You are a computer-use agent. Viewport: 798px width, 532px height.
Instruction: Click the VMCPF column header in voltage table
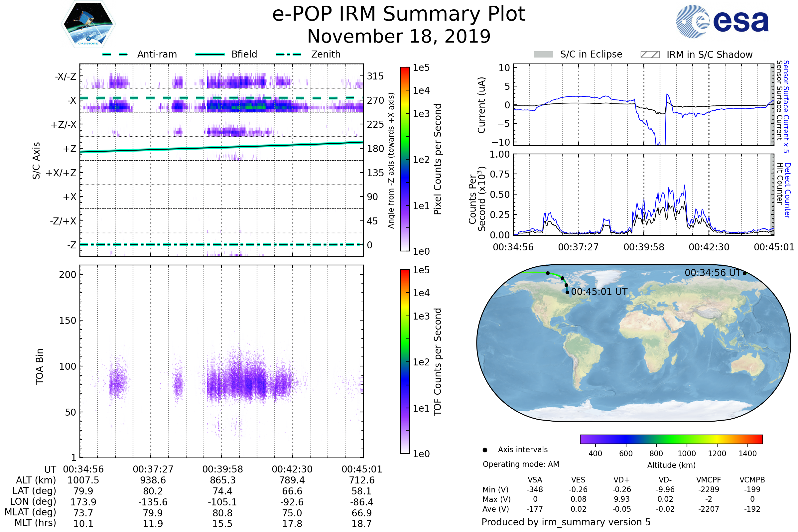[709, 480]
